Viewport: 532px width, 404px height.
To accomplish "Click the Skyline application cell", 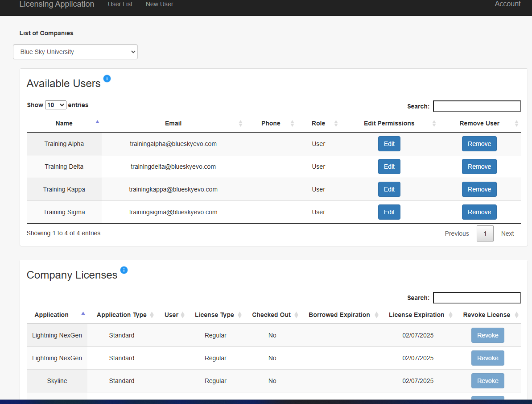I will click(x=57, y=381).
